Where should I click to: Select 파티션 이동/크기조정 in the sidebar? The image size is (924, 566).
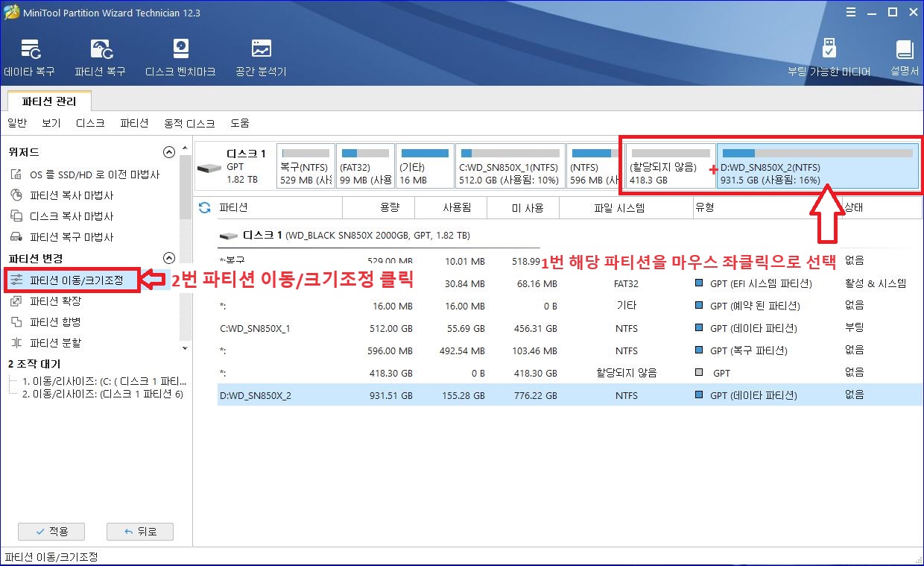73,280
